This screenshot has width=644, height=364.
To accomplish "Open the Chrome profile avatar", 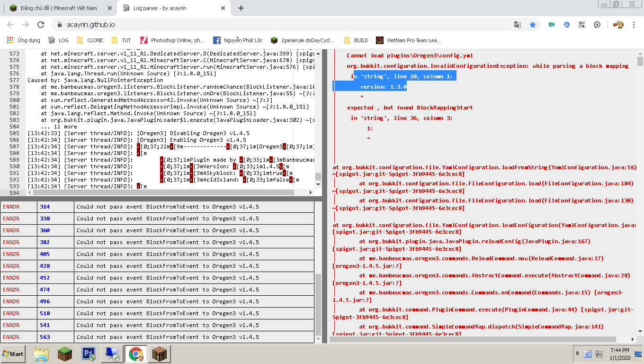I will (618, 25).
